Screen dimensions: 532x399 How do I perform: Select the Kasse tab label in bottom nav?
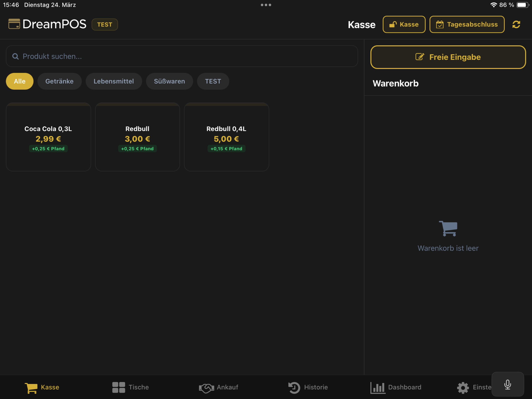[50, 387]
